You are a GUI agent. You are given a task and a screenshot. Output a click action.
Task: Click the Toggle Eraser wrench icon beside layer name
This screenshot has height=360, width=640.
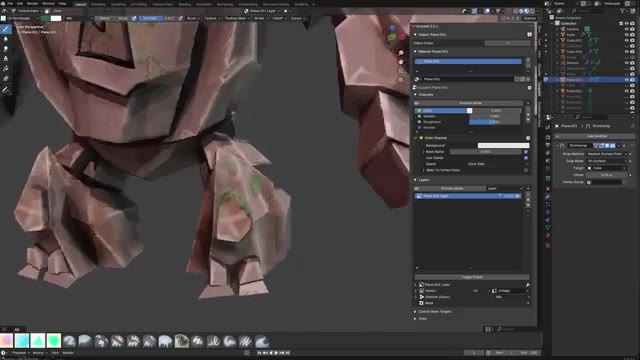(x=528, y=284)
